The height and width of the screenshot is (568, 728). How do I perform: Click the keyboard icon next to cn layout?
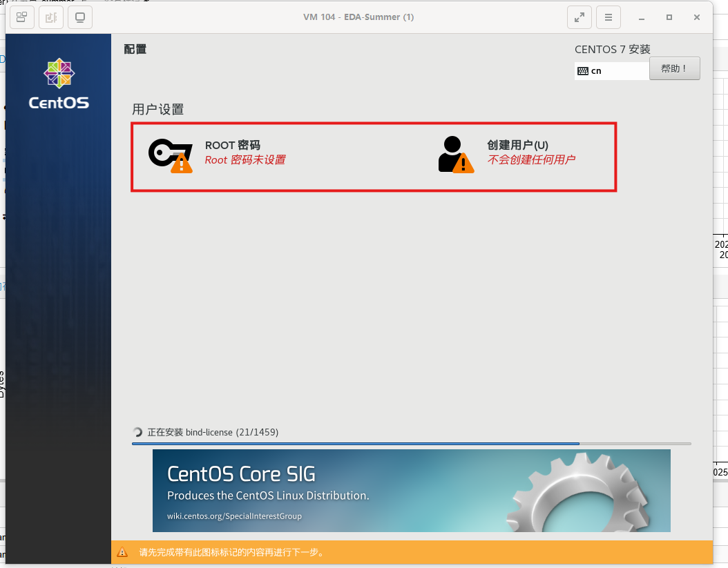(x=584, y=70)
